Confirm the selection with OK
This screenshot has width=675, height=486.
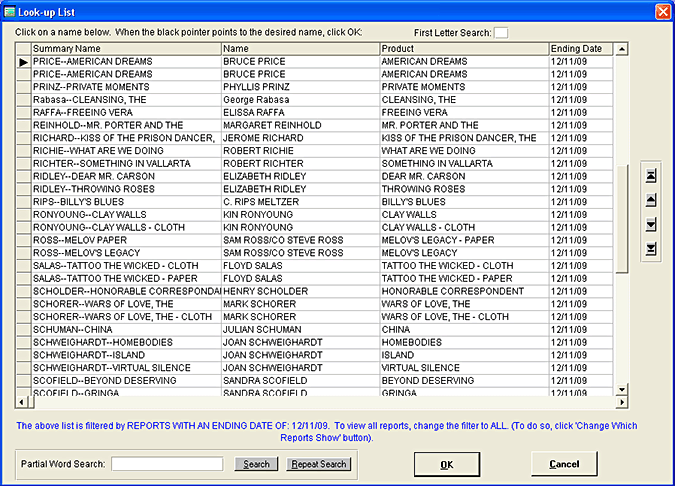(446, 464)
